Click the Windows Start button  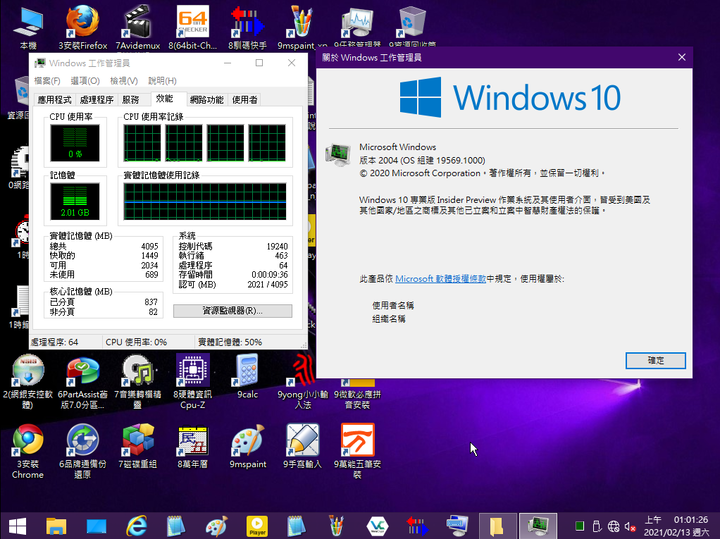[17, 527]
